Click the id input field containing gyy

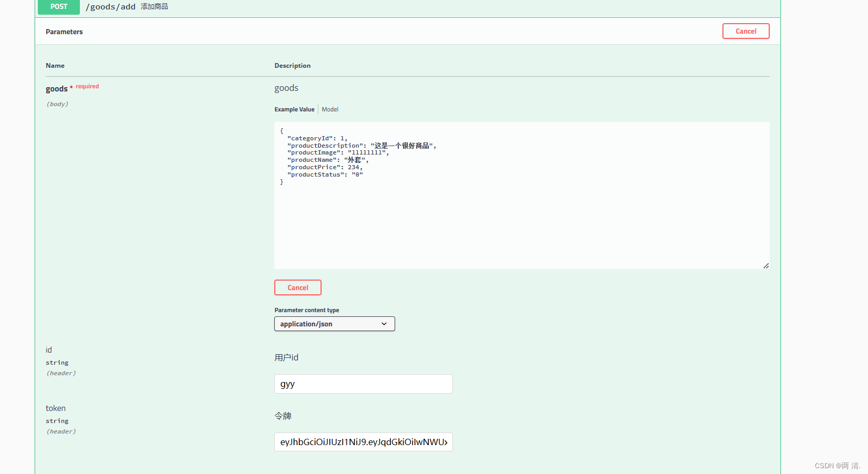click(364, 384)
